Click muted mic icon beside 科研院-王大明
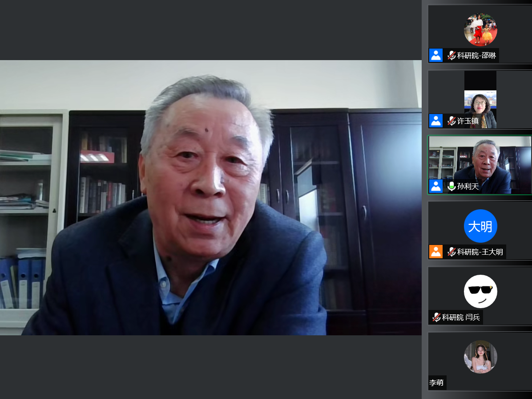Image resolution: width=532 pixels, height=399 pixels. [451, 252]
